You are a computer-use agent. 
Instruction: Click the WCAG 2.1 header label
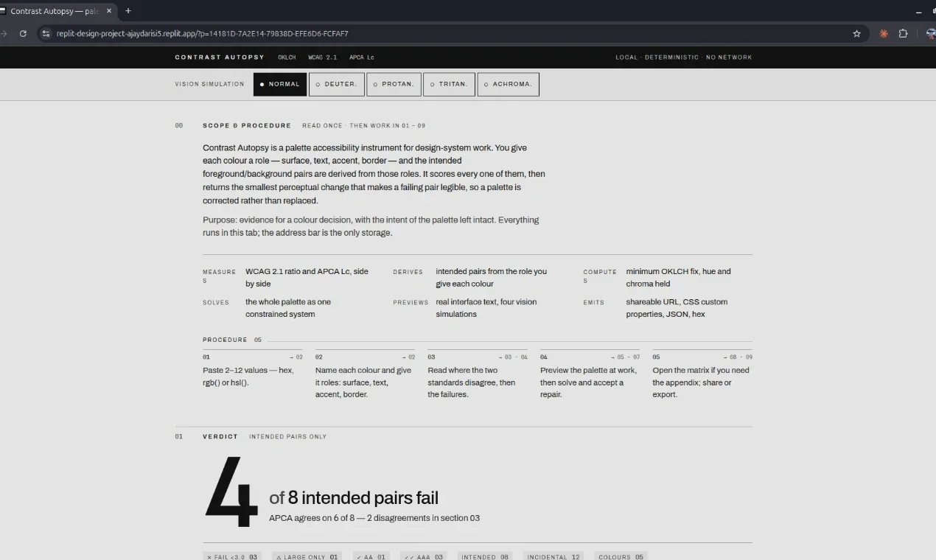click(x=322, y=57)
